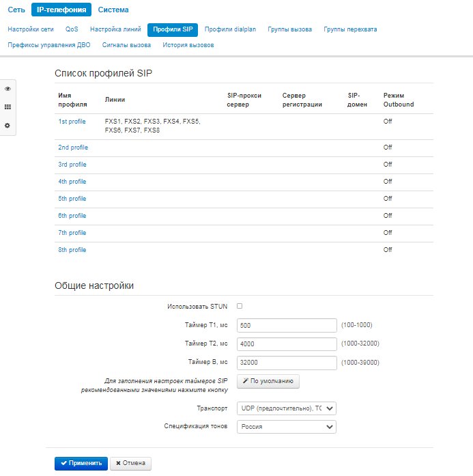Open the Группы вызова submenu

coord(290,29)
